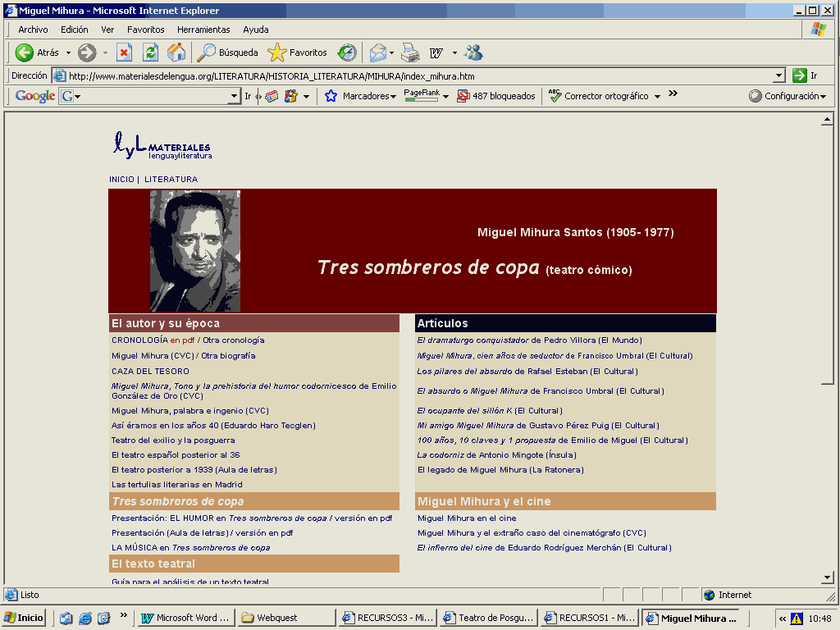Viewport: 840px width, 630px height.
Task: Click the Forward navigation arrow icon
Action: [86, 52]
